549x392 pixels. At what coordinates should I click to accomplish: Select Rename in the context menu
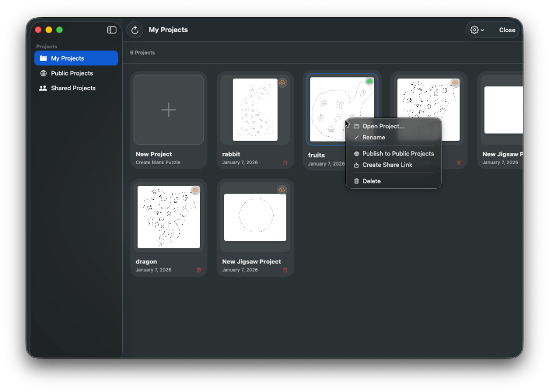click(375, 137)
